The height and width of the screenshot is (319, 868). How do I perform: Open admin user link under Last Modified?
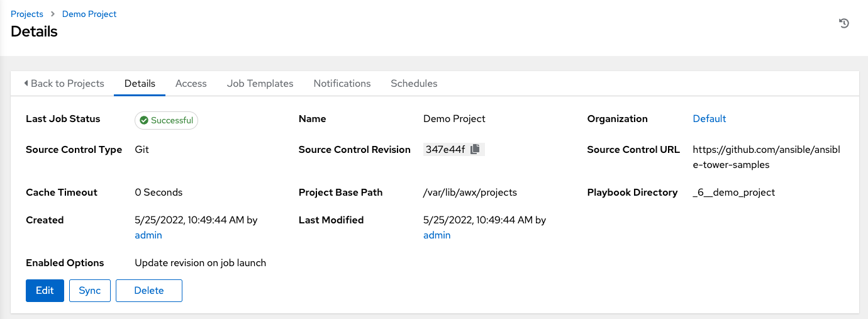pos(437,235)
